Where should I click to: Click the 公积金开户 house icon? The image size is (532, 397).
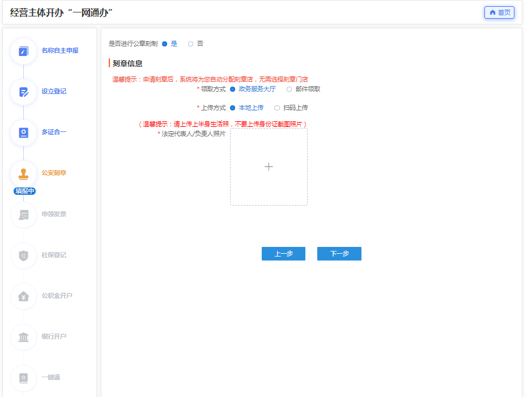click(23, 297)
